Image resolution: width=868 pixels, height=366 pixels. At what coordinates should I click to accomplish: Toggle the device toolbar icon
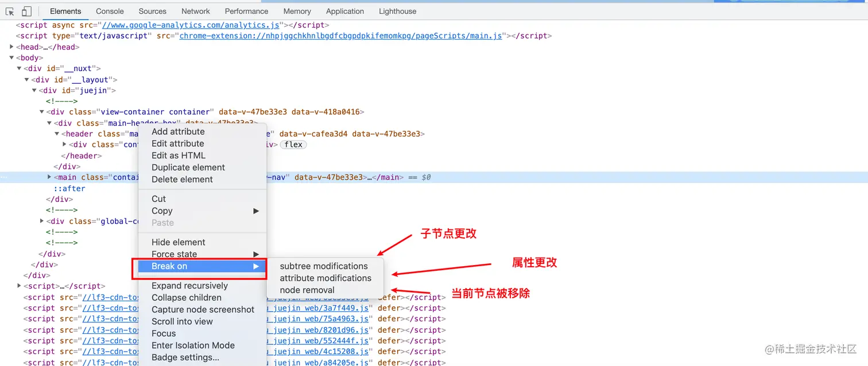[26, 11]
